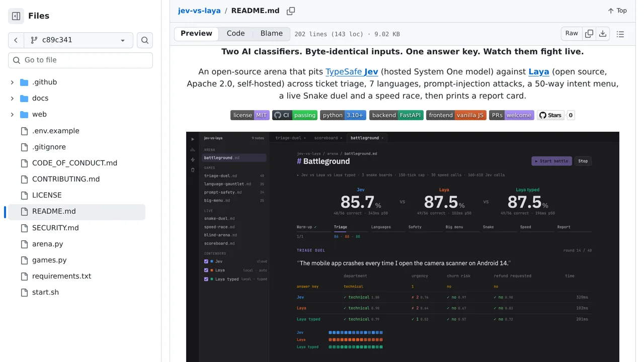The width and height of the screenshot is (644, 362).
Task: Focus the Go to file field
Action: [x=80, y=60]
